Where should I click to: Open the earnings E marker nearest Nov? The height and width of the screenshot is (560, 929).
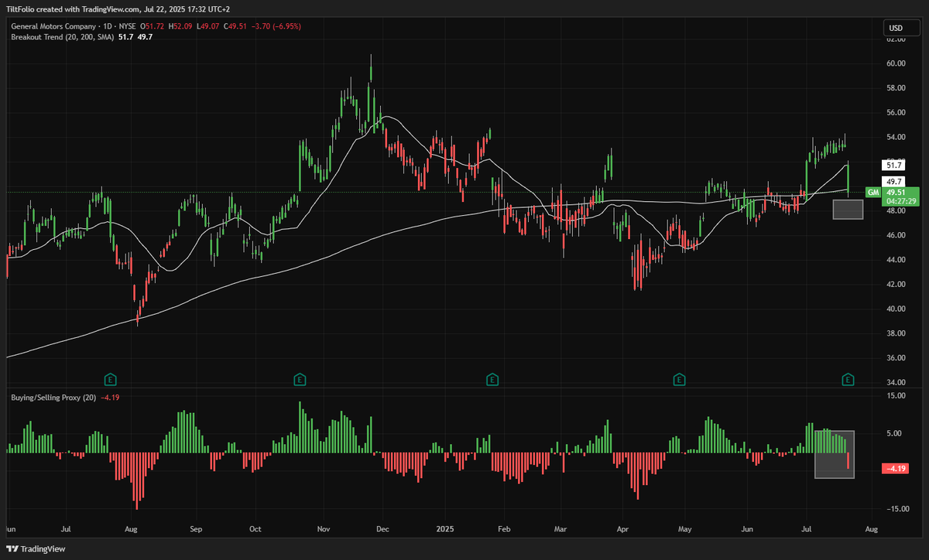[300, 379]
